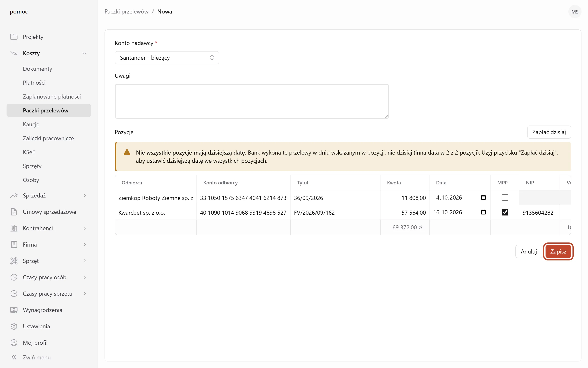Click the Koszty trend-down icon

(14, 53)
